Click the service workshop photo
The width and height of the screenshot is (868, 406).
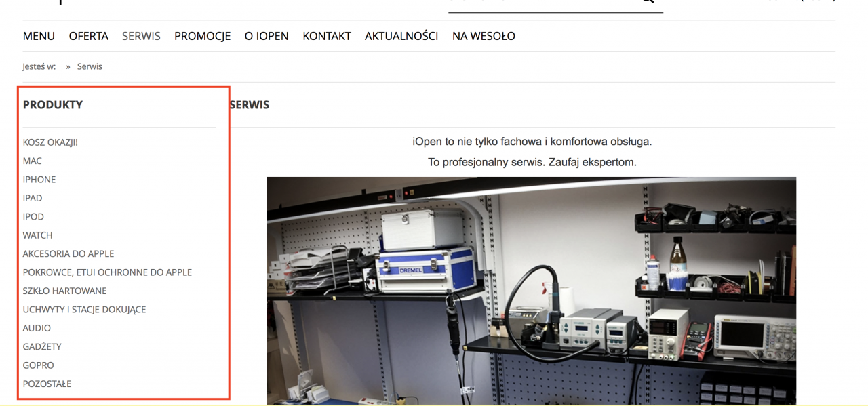(x=531, y=291)
